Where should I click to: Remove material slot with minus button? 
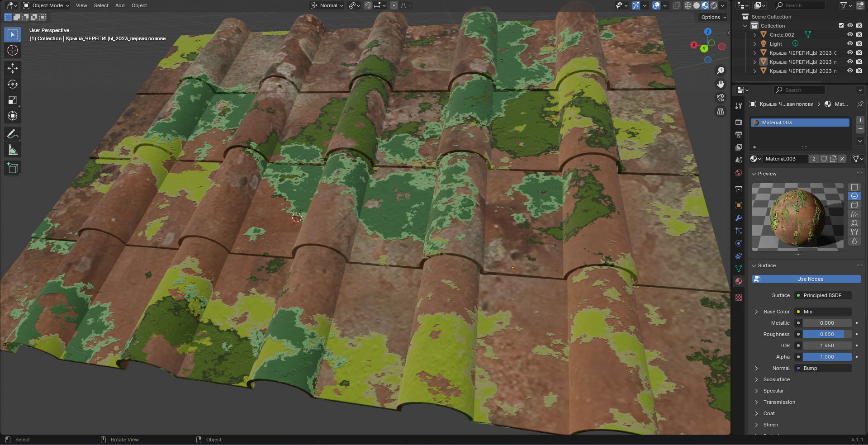tap(860, 129)
